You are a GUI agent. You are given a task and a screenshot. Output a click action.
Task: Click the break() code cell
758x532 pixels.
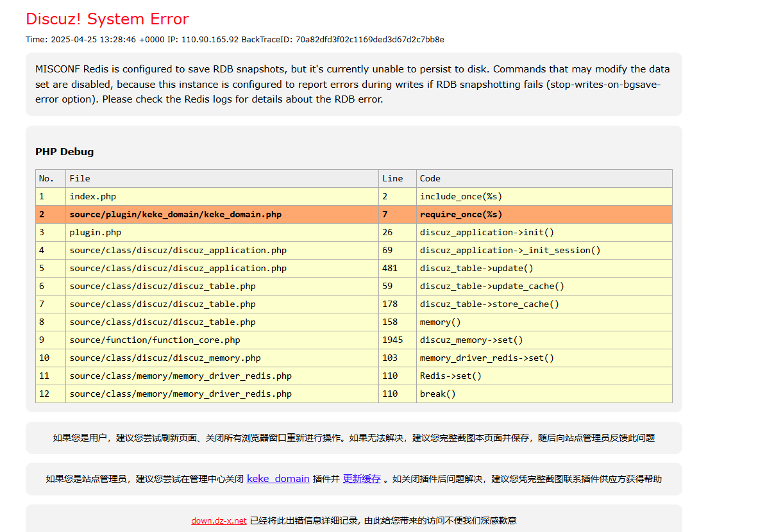tap(544, 394)
